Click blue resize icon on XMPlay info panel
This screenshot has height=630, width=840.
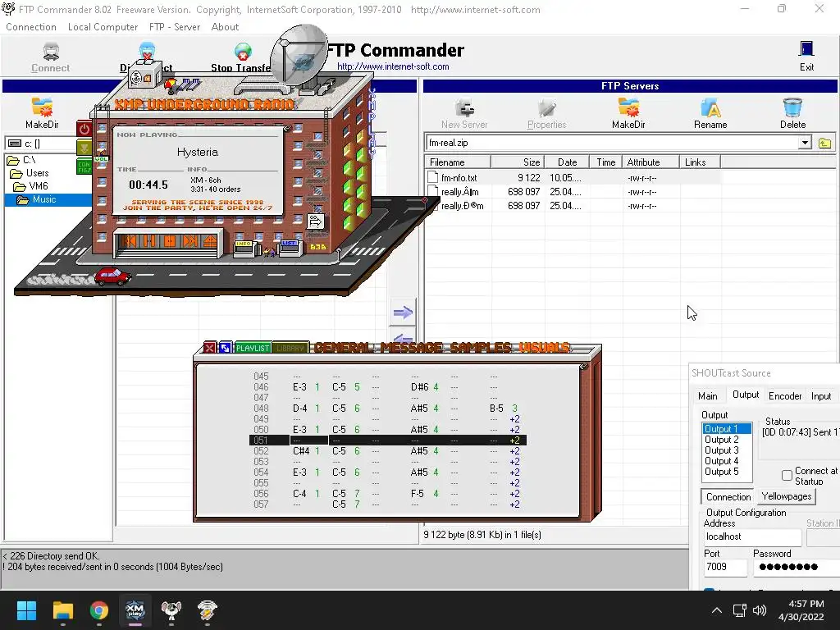pyautogui.click(x=225, y=348)
